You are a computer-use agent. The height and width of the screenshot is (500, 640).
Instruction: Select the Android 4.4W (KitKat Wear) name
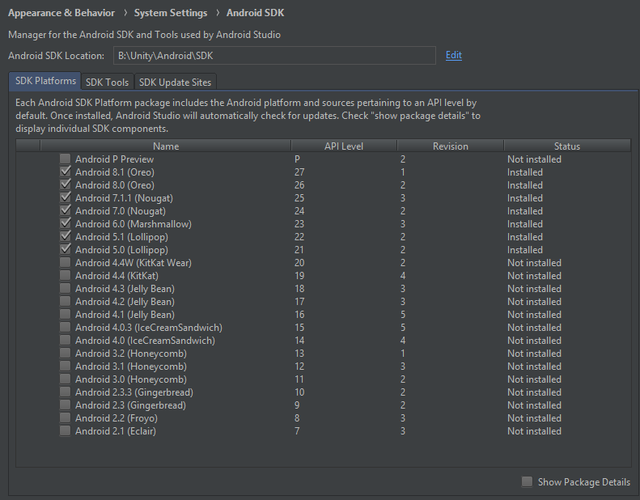(133, 263)
